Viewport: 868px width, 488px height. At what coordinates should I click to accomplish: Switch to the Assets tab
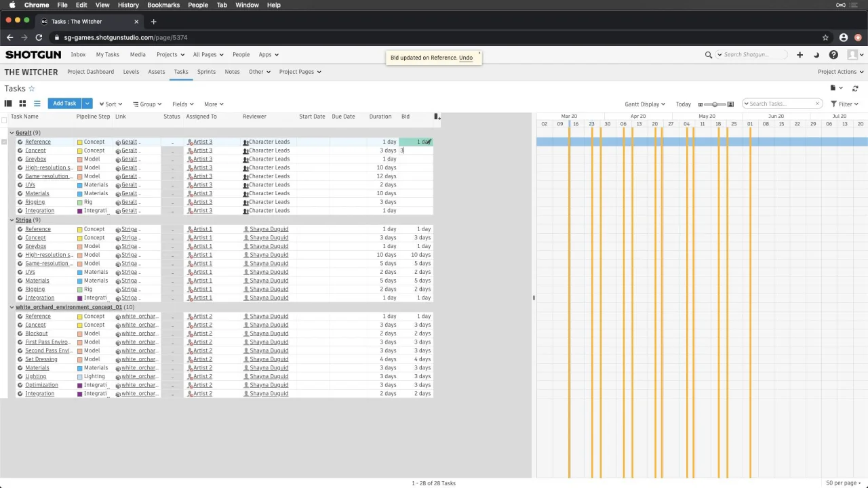[157, 72]
